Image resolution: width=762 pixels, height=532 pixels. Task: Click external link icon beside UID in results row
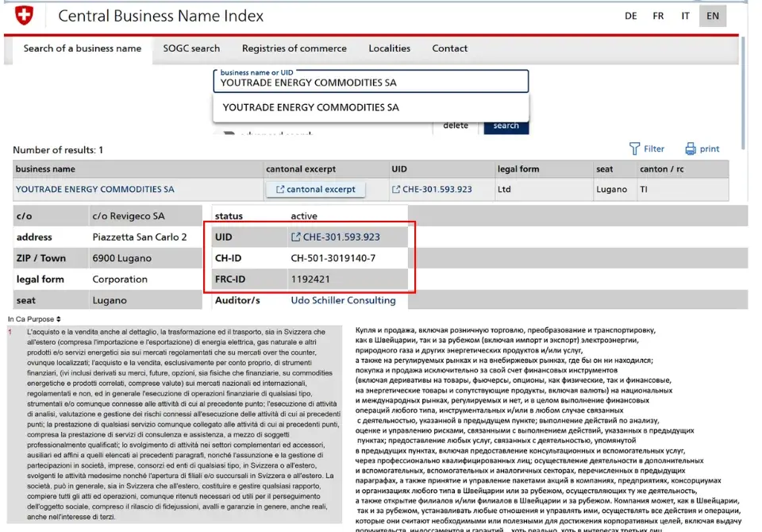(396, 189)
